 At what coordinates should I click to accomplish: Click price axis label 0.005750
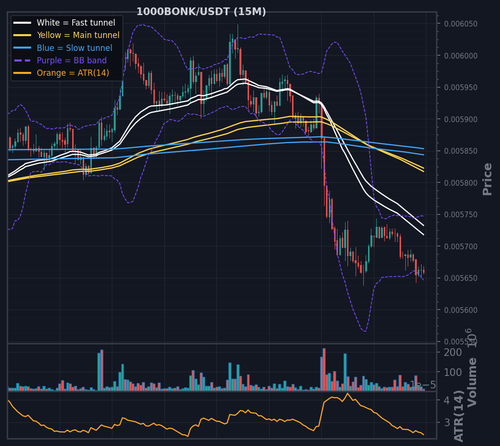click(461, 214)
